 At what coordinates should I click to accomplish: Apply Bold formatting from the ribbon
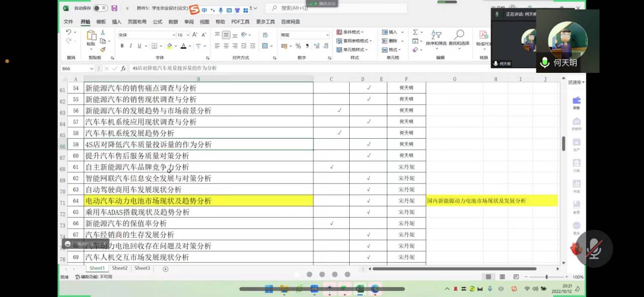(x=122, y=46)
